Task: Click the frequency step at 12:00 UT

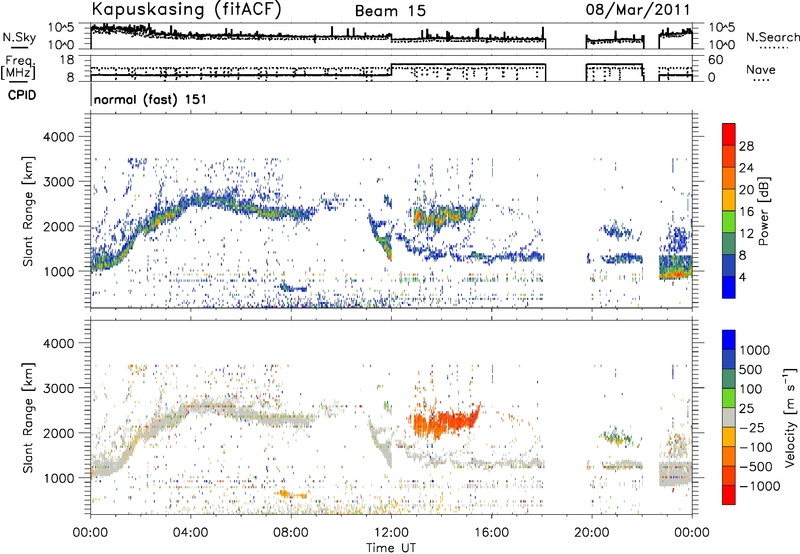Action: point(391,70)
